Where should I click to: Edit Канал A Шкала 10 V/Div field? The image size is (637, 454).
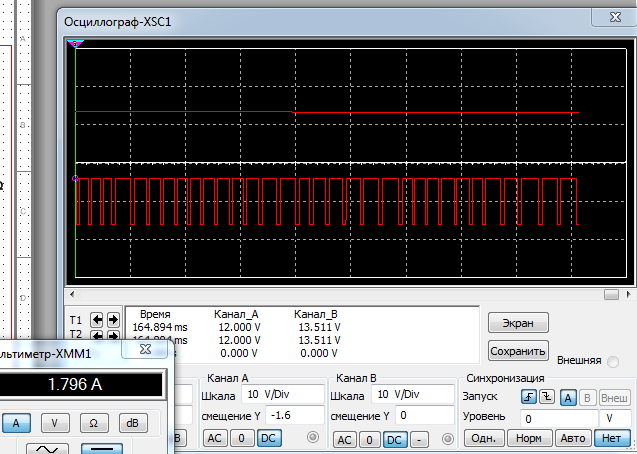(x=283, y=394)
